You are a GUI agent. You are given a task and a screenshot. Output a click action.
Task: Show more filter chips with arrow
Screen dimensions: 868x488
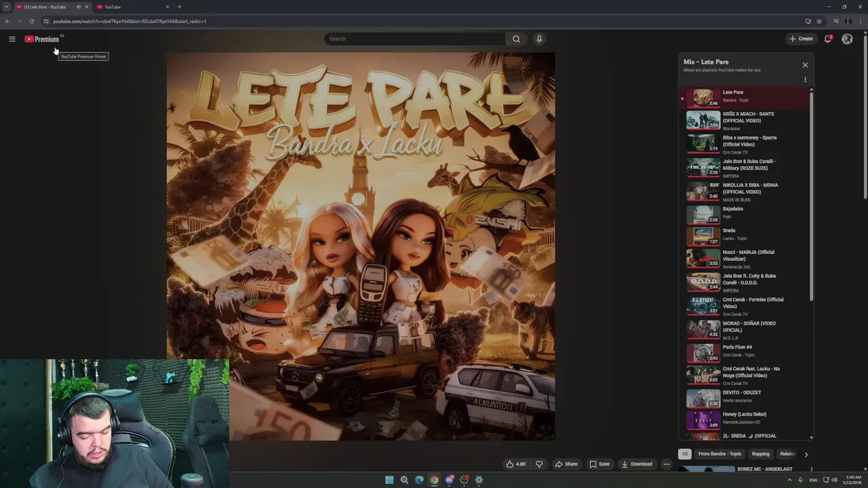click(x=806, y=454)
